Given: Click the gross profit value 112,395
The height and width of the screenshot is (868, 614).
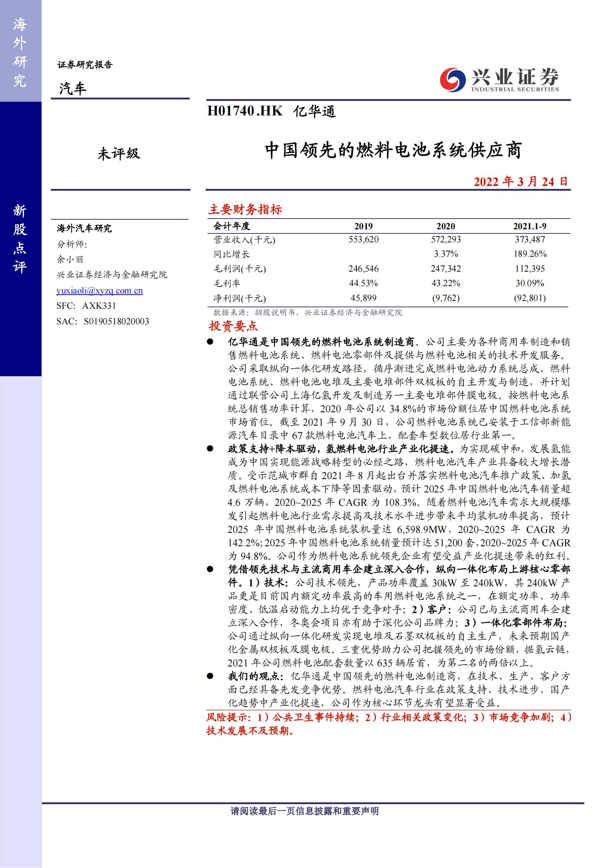Looking at the screenshot, I should pyautogui.click(x=530, y=269).
